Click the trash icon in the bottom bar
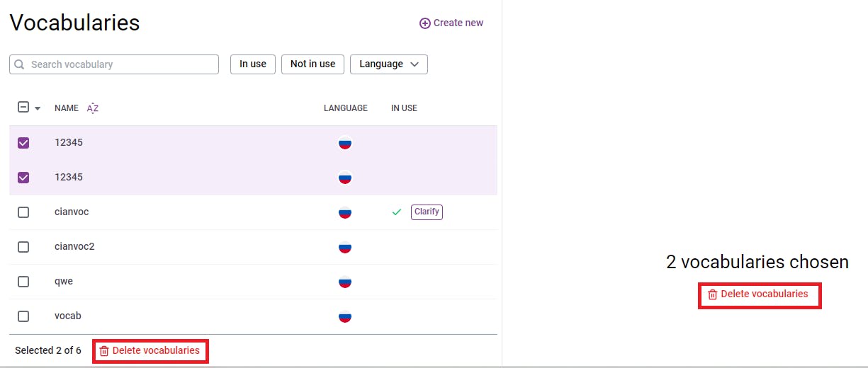The height and width of the screenshot is (368, 868). 104,351
